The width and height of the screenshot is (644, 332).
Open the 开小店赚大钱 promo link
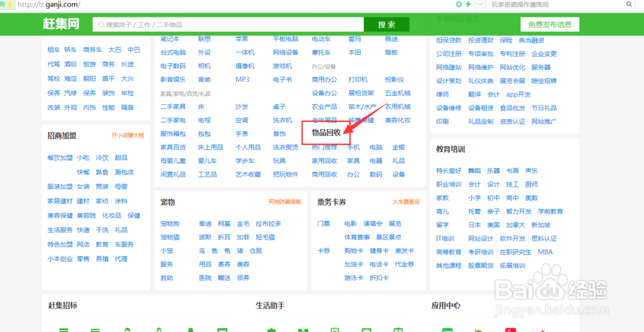click(128, 135)
